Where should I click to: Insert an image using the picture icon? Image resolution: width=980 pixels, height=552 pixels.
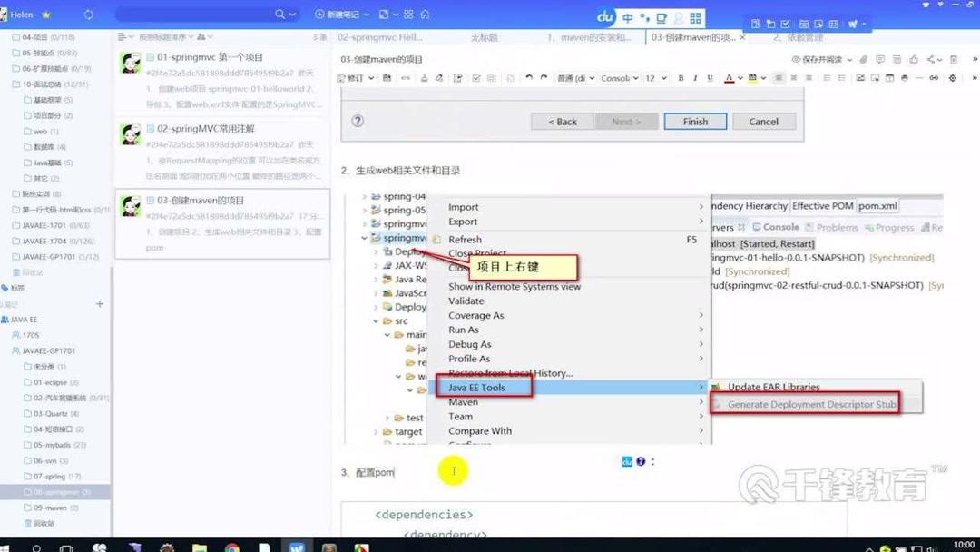point(860,78)
